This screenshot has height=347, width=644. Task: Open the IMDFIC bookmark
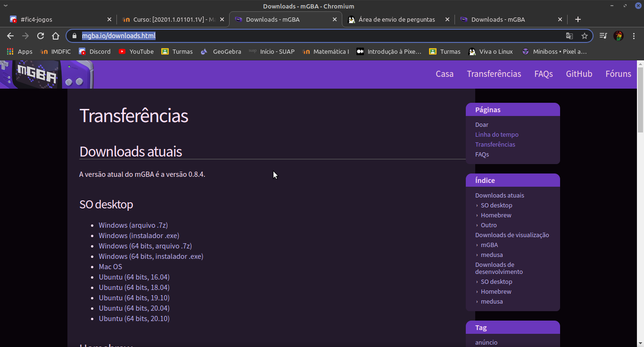tap(56, 51)
